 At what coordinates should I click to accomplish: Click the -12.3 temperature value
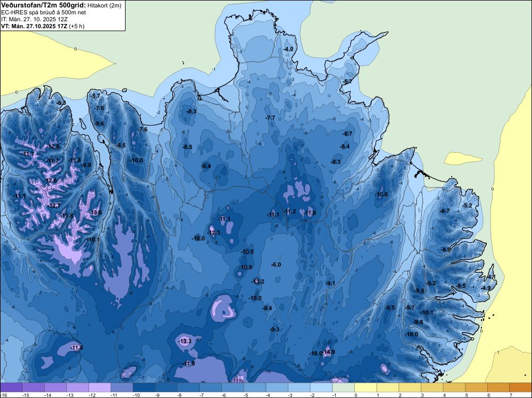point(213,233)
